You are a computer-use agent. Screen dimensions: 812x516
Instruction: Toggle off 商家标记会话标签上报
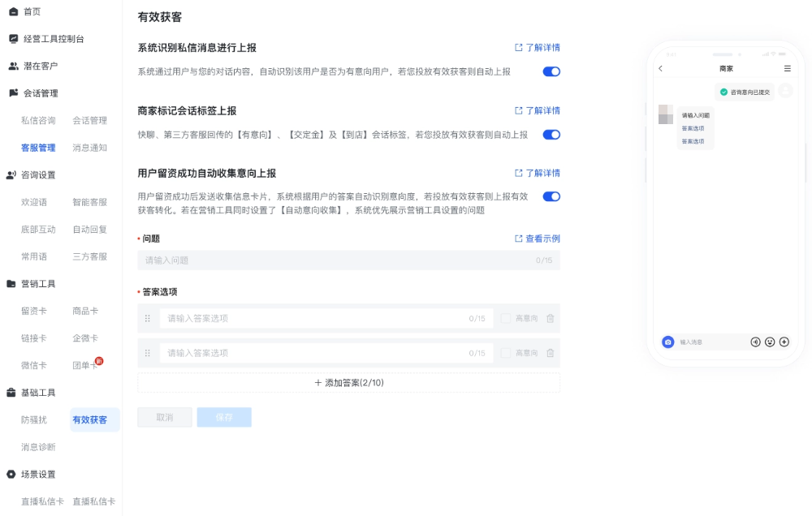[x=551, y=134]
